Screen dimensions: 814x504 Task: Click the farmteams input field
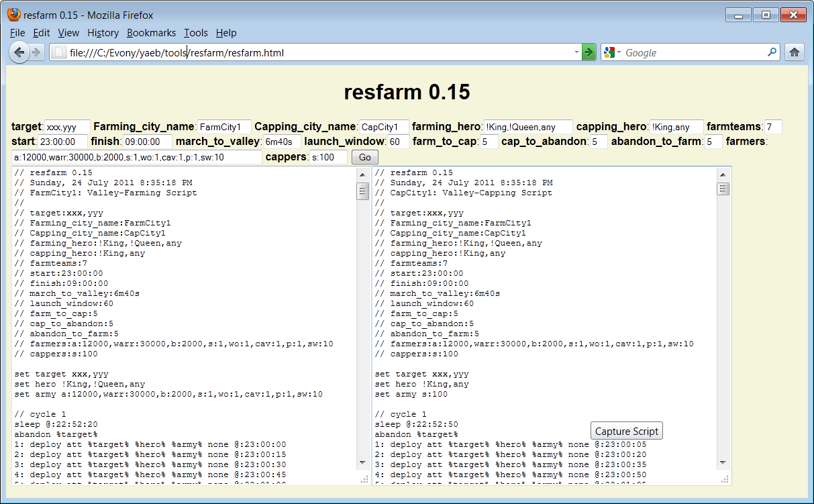(773, 127)
